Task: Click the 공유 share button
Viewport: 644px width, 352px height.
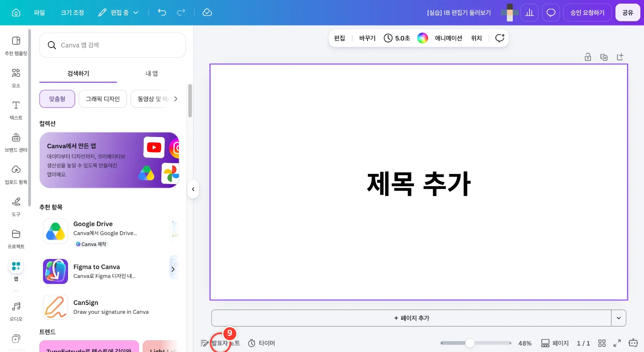Action: [x=628, y=12]
